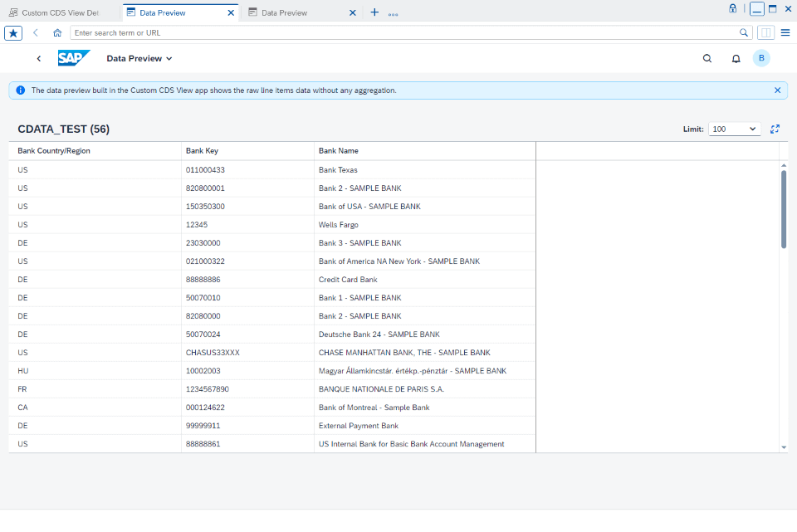Open notifications via the bell icon

[735, 58]
